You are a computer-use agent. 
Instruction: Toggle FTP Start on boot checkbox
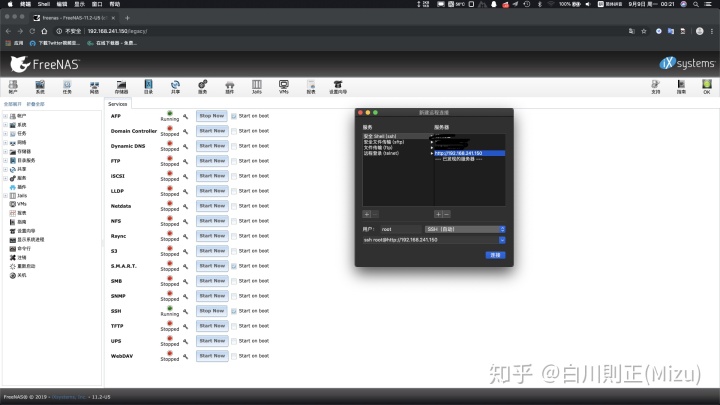click(234, 161)
